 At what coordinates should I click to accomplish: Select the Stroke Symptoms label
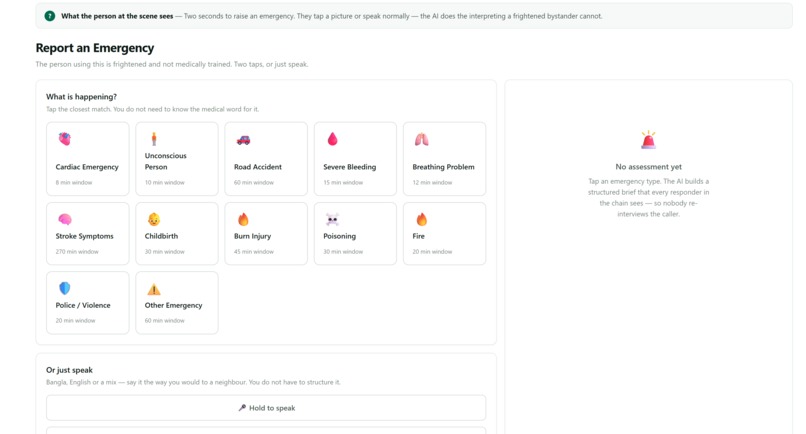pos(84,236)
